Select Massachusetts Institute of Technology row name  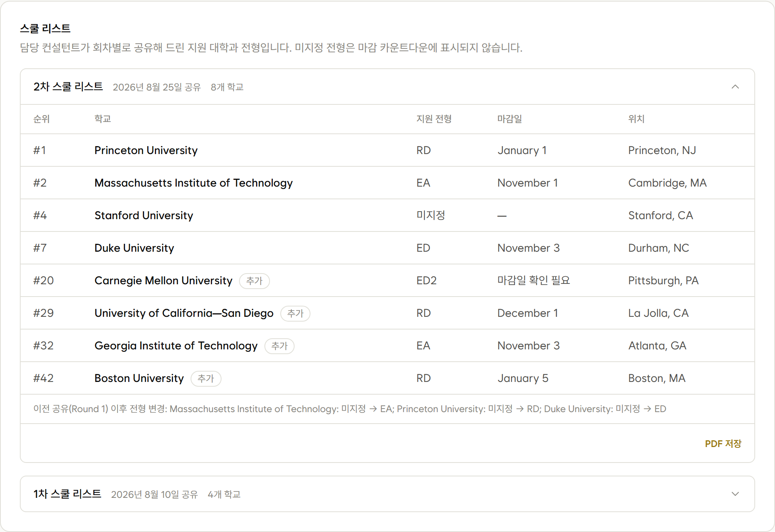click(194, 183)
